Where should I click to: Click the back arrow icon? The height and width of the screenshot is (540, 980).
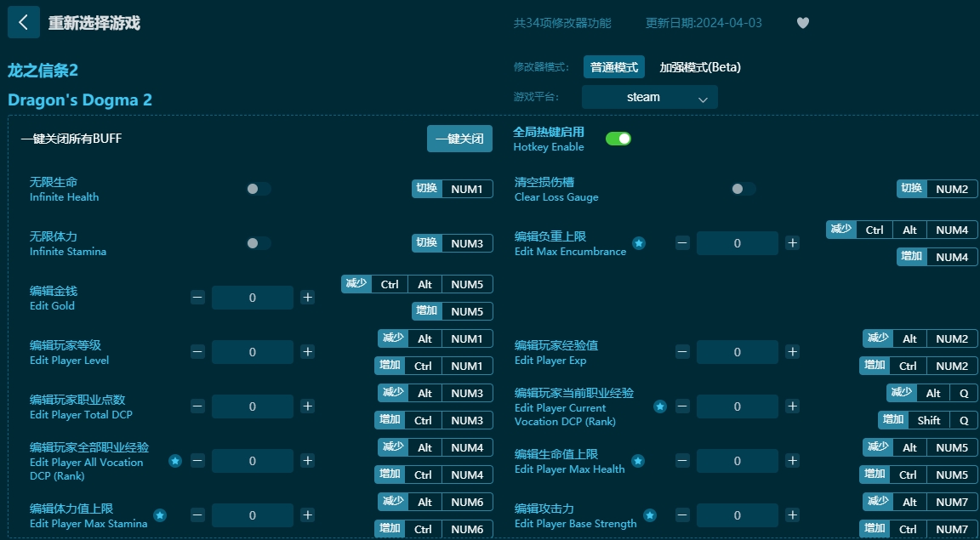pyautogui.click(x=23, y=23)
